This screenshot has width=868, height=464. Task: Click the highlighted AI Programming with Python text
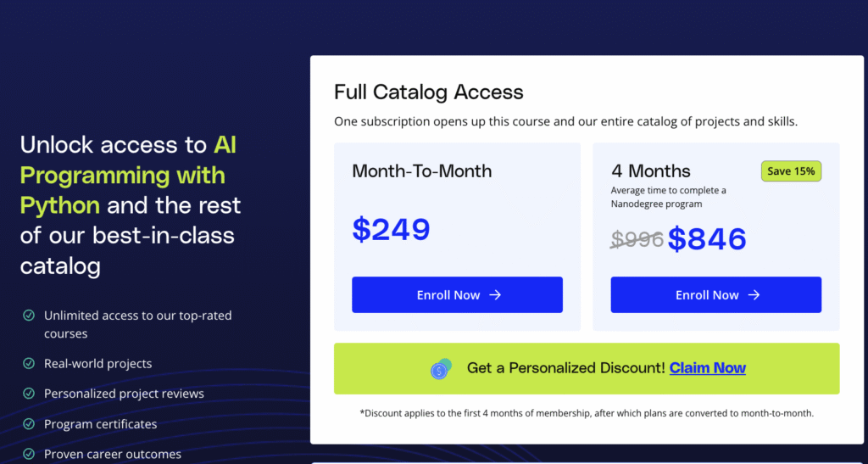coord(123,176)
